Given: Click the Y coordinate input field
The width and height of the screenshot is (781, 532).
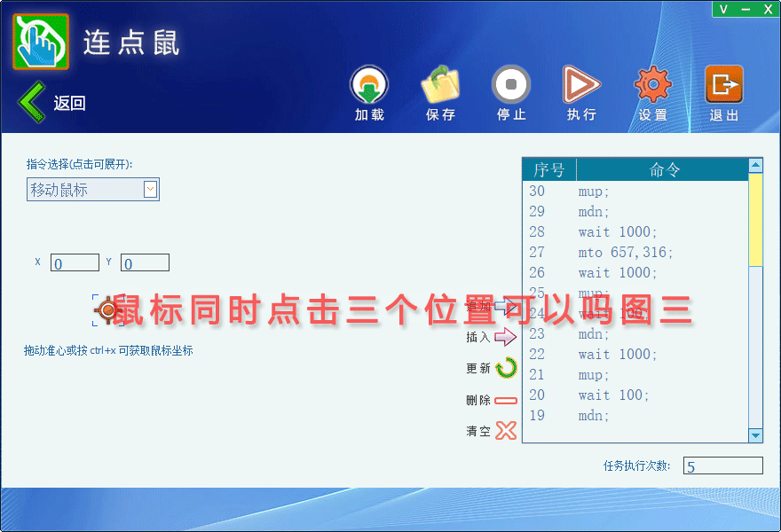Looking at the screenshot, I should 145,262.
